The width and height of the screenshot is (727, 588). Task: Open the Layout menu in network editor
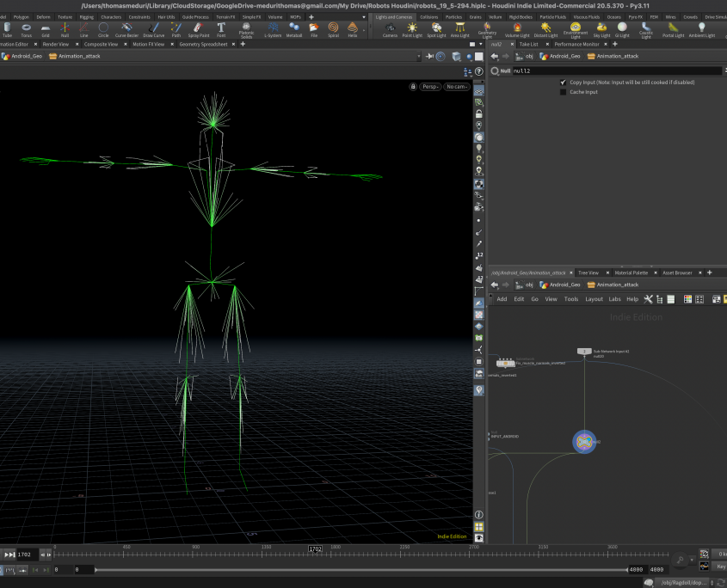pos(594,299)
